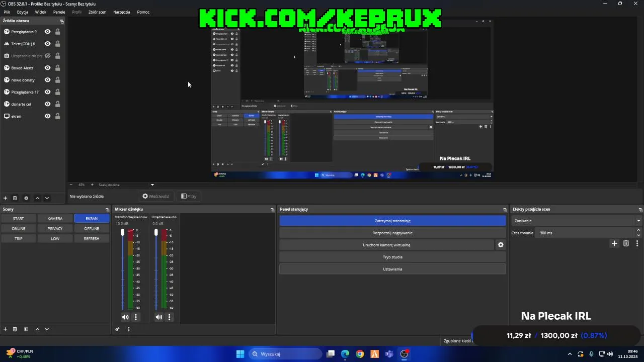This screenshot has height=362, width=644.
Task: Decrease Czas trwania with down arrow
Action: (x=638, y=235)
